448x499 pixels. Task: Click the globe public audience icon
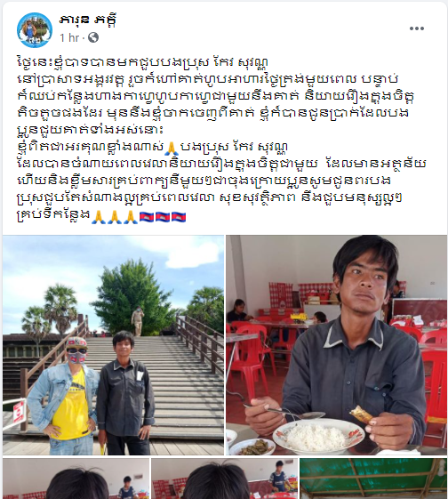(93, 37)
